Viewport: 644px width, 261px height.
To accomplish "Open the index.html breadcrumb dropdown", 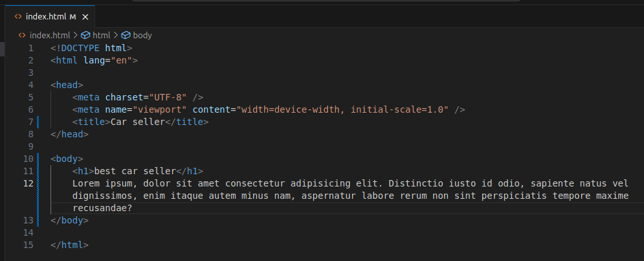I will 50,35.
